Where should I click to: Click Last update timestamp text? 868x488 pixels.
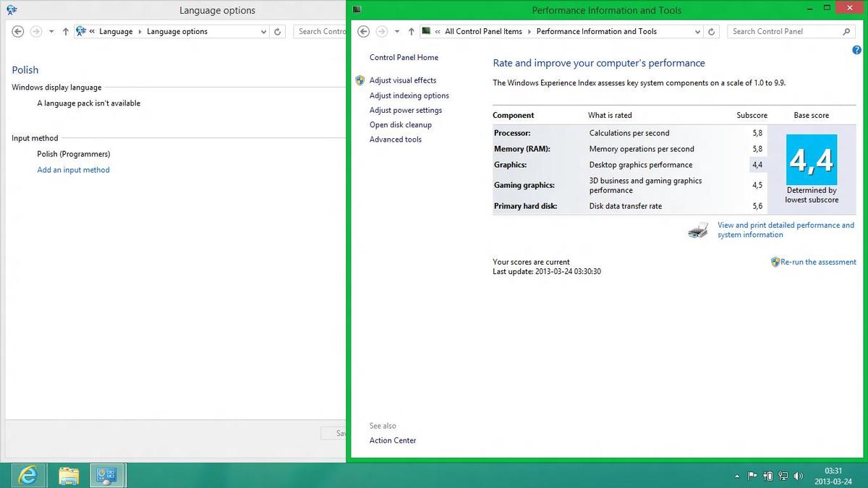pos(547,272)
